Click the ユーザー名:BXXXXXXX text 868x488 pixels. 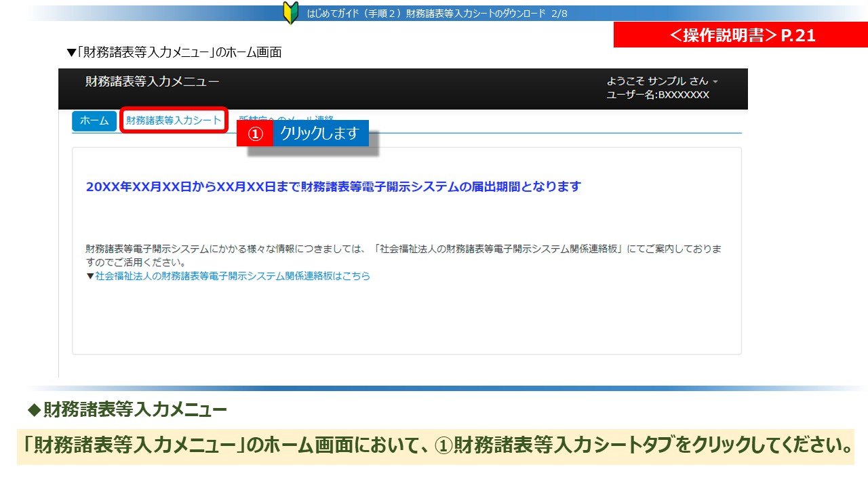pyautogui.click(x=658, y=95)
